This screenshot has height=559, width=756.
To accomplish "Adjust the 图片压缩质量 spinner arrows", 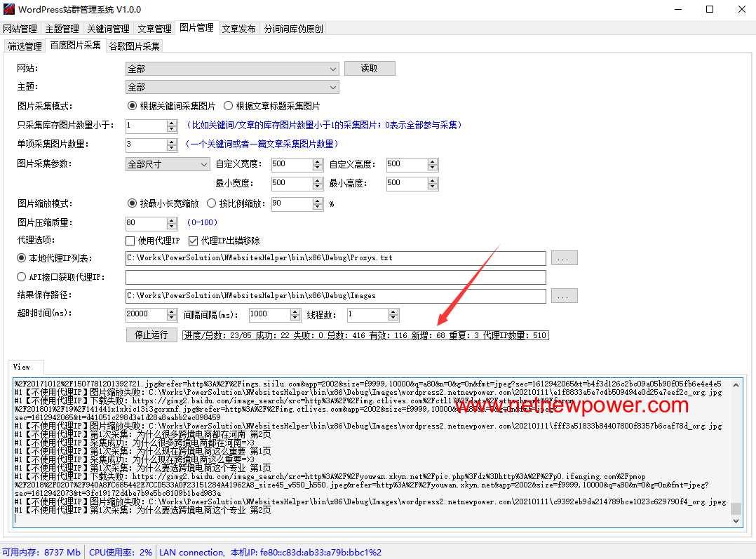I will (172, 223).
